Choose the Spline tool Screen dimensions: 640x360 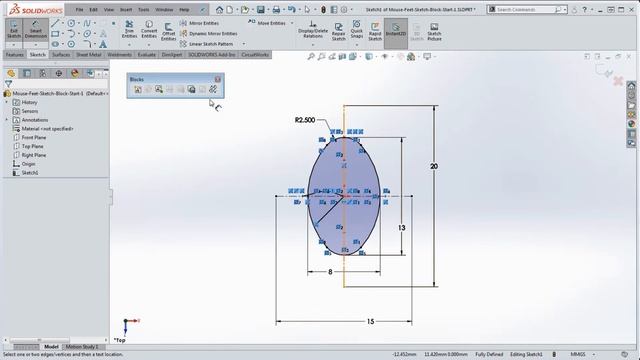pyautogui.click(x=87, y=24)
